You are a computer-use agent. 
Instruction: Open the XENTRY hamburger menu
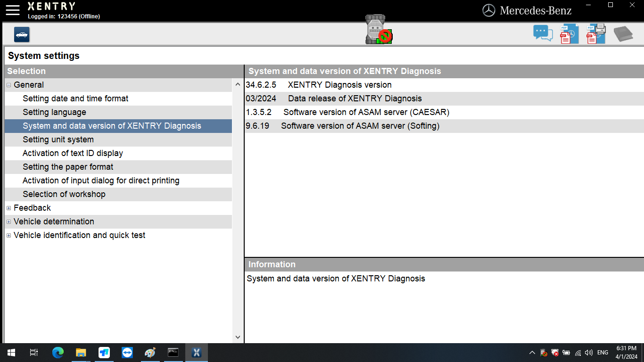12,10
